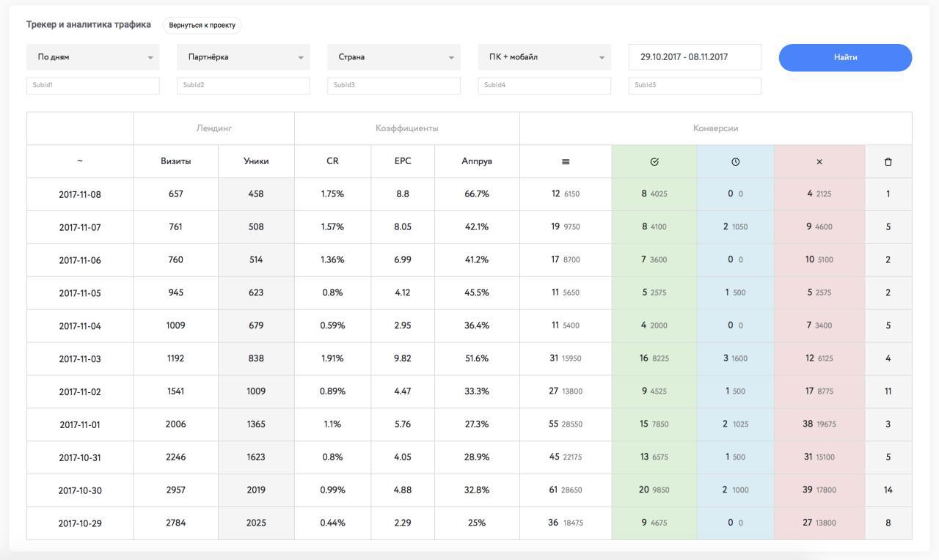Select the date cell 2017-11-03
The width and height of the screenshot is (939, 560).
80,359
